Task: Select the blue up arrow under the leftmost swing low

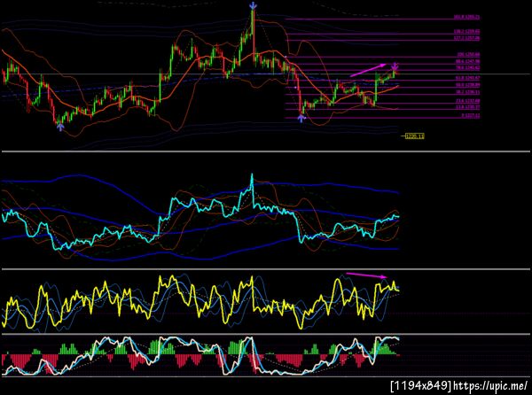Action: click(60, 127)
